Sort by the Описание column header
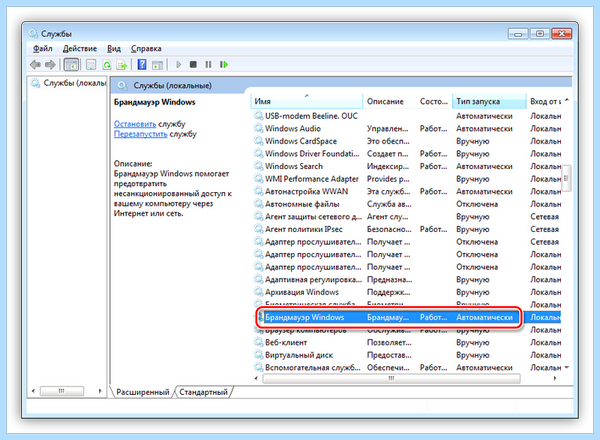600x440 pixels. 390,101
